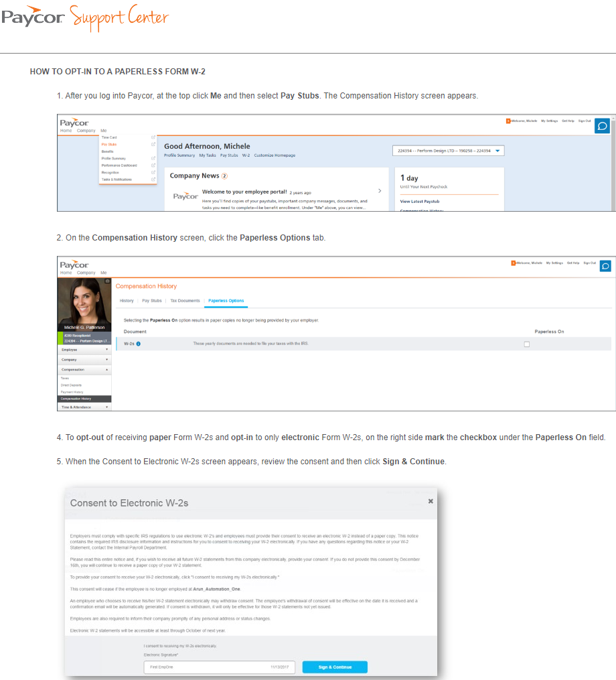Click the external link icon beside Pay Stubs
This screenshot has width=616, height=680.
(153, 144)
